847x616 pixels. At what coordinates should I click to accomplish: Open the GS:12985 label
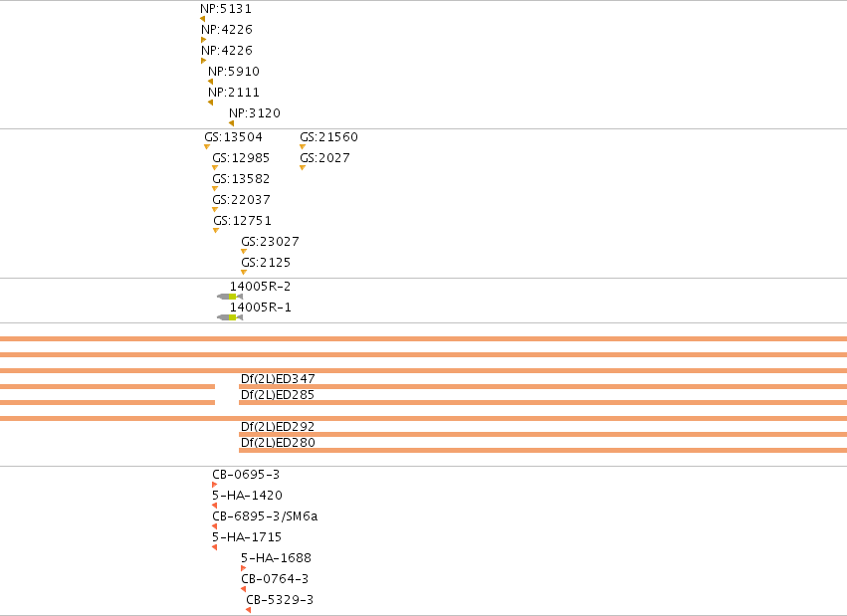241,158
